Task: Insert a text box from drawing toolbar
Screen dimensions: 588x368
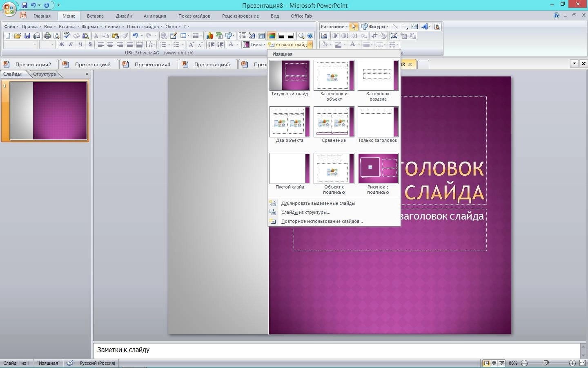Action: click(x=414, y=27)
